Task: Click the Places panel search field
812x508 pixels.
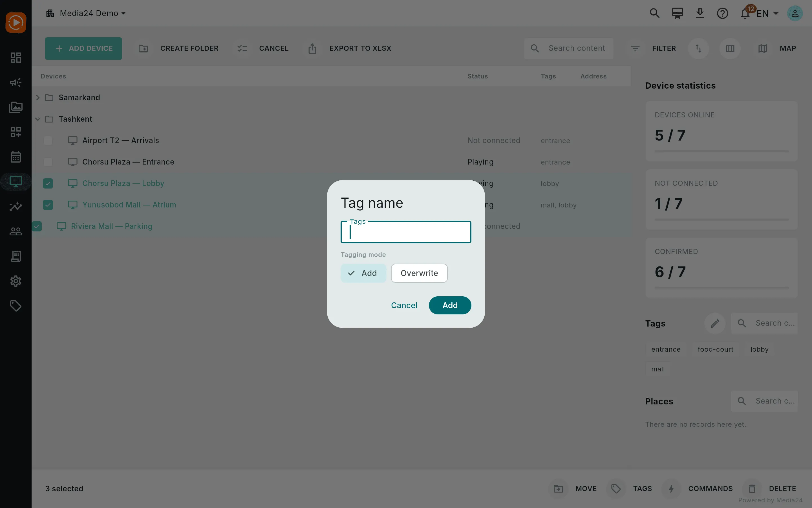Action: (x=765, y=401)
